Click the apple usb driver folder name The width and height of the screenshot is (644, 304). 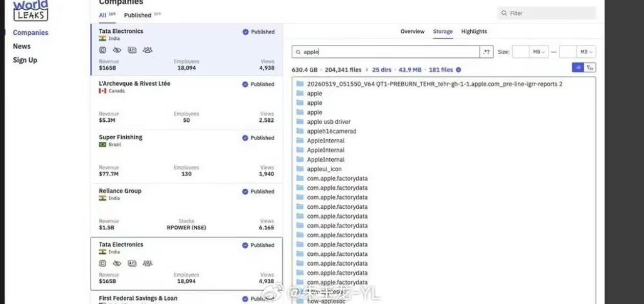click(329, 122)
